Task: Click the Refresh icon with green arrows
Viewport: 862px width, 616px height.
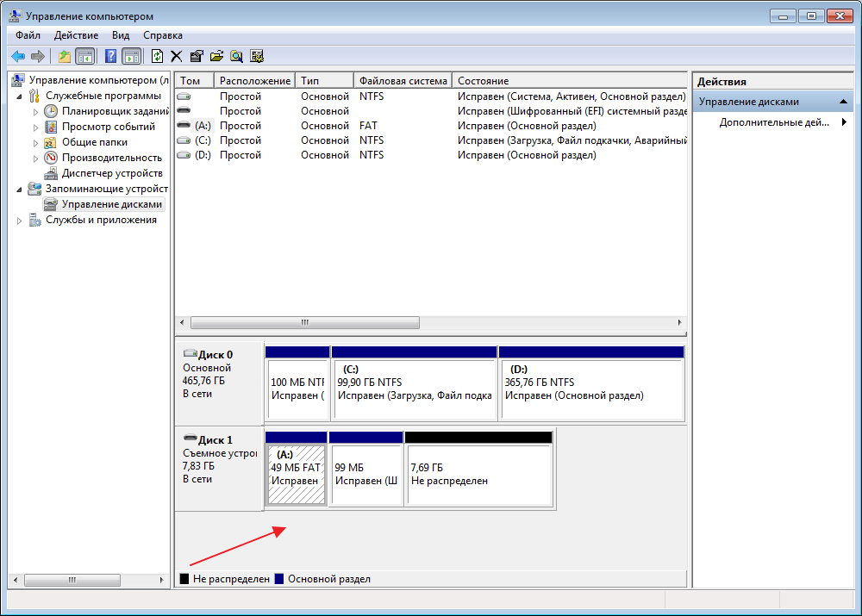Action: [157, 56]
